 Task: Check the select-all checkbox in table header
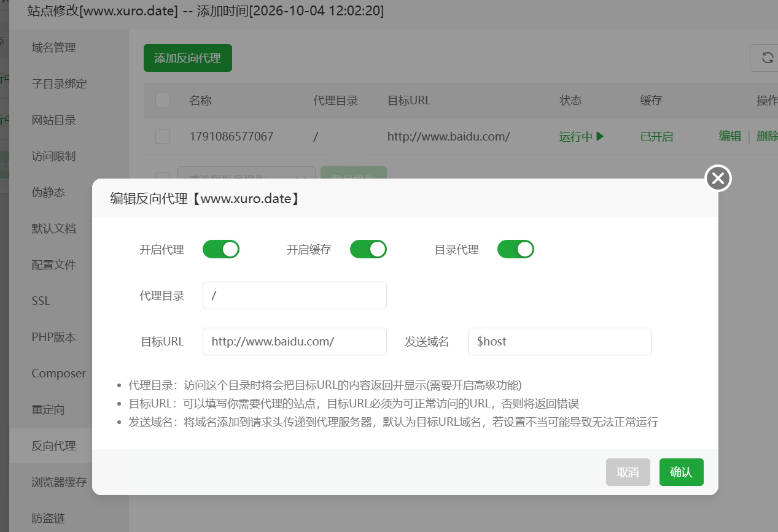pyautogui.click(x=163, y=100)
